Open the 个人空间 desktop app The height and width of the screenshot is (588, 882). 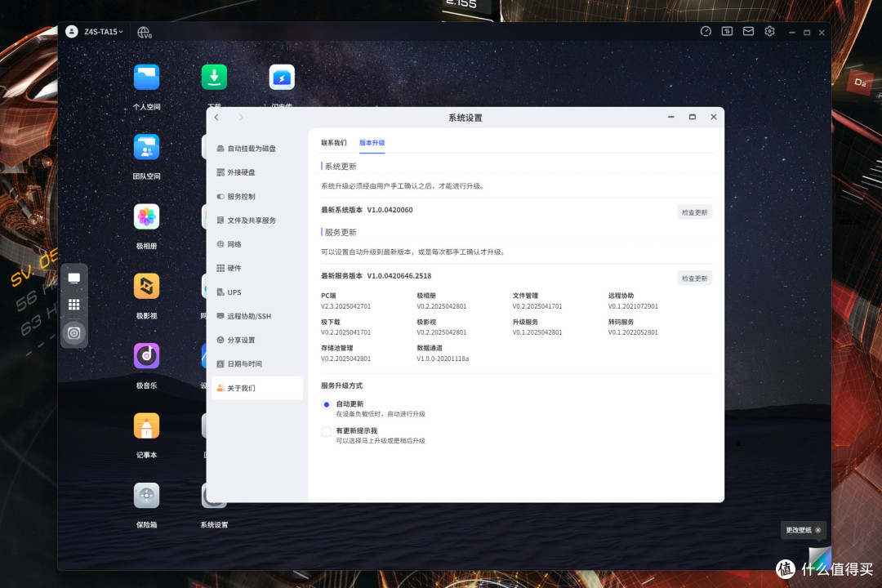click(146, 77)
